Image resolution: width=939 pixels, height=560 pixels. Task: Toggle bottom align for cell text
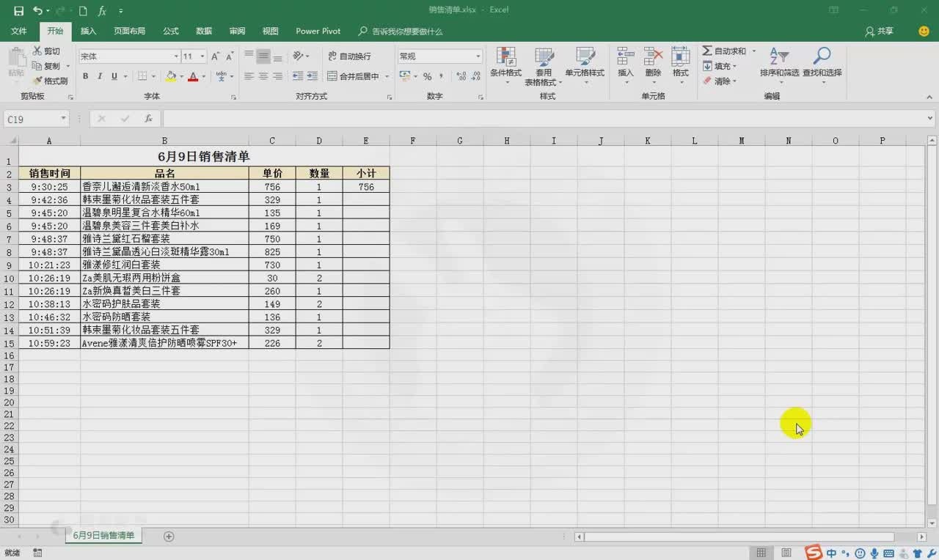tap(277, 56)
